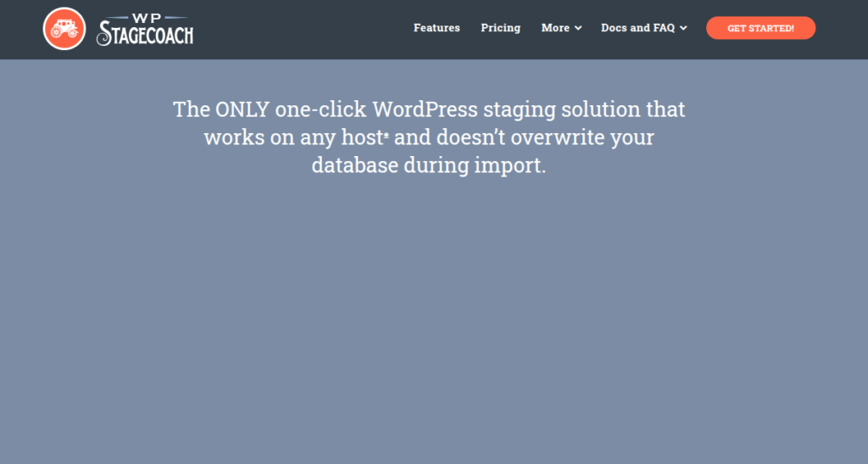
Task: Expand the Docs and FAQ menu
Action: (x=644, y=28)
